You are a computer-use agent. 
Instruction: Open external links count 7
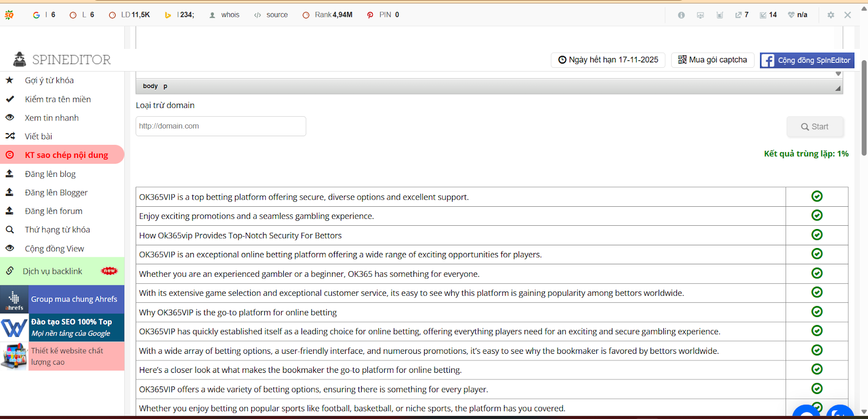click(x=742, y=15)
